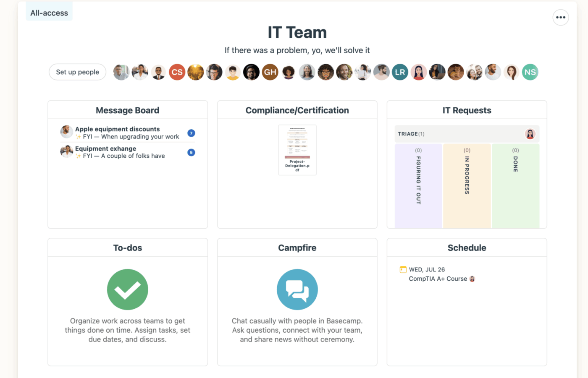This screenshot has height=378, width=588.
Task: Click the CS initials avatar
Action: tap(177, 72)
